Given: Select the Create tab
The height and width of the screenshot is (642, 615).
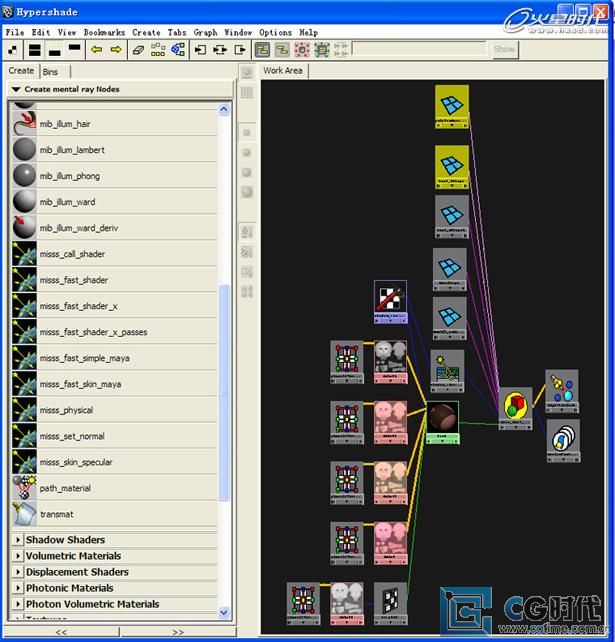Looking at the screenshot, I should [x=21, y=71].
